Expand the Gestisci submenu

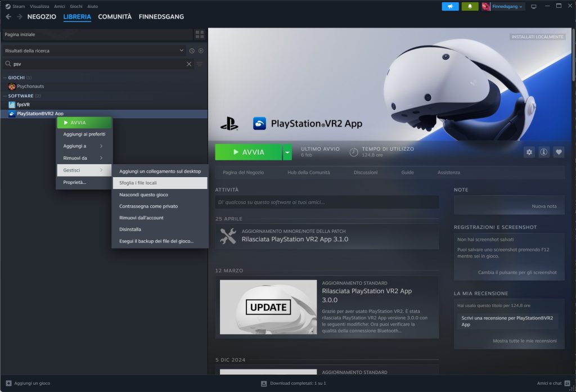click(84, 170)
